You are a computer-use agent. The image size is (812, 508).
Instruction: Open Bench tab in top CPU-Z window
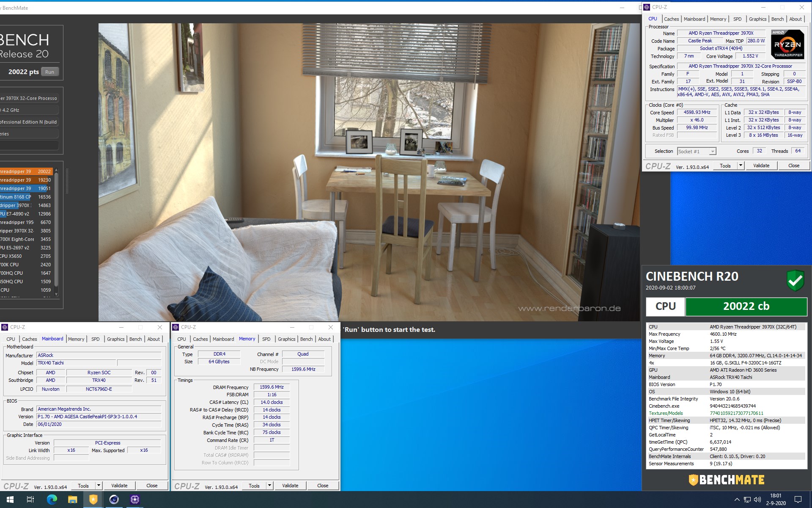[x=777, y=19]
